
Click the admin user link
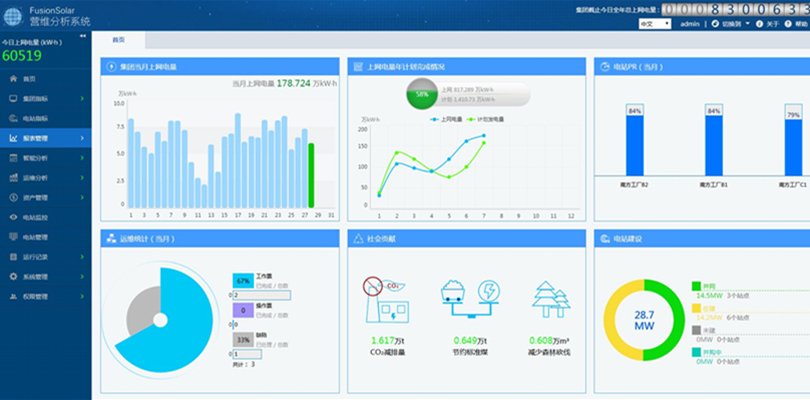689,23
